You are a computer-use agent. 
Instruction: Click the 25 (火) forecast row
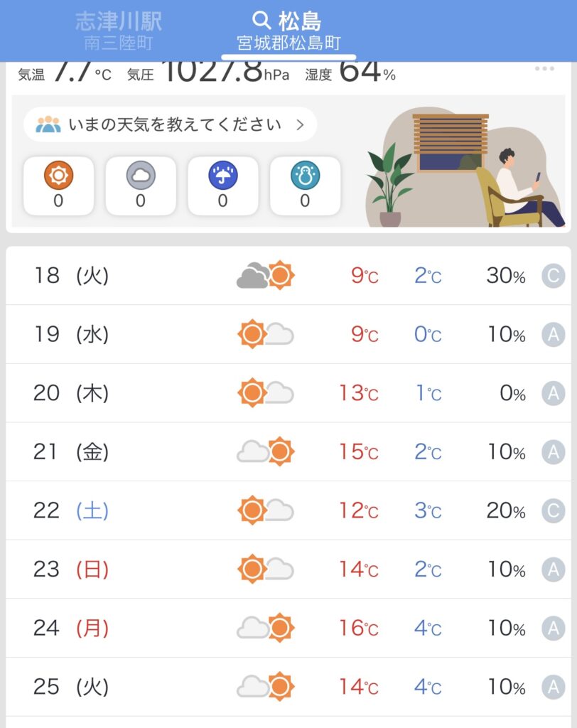pyautogui.click(x=288, y=687)
